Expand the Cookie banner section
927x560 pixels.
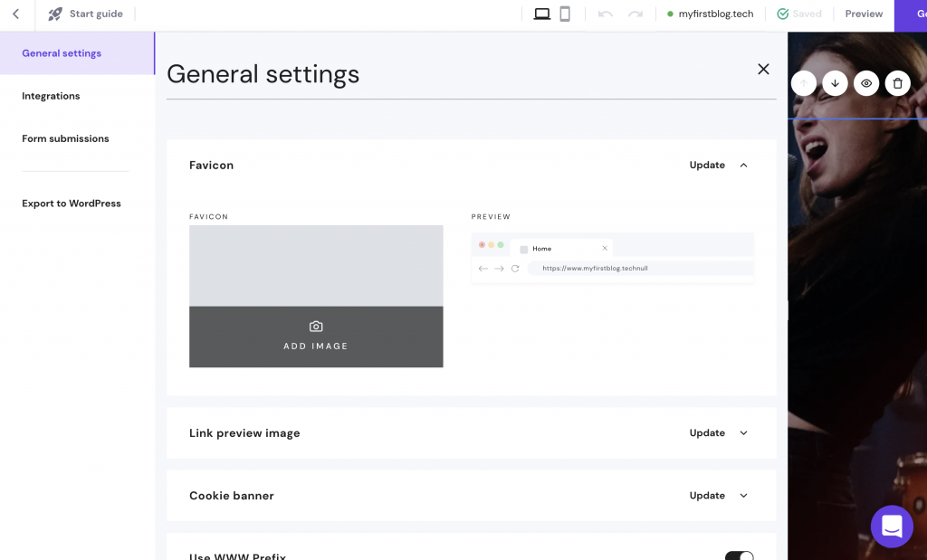(x=743, y=496)
